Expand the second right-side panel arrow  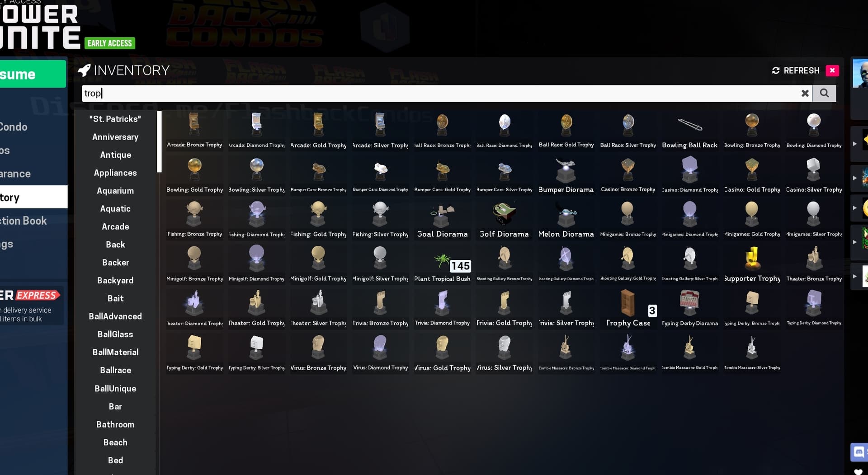click(x=854, y=178)
